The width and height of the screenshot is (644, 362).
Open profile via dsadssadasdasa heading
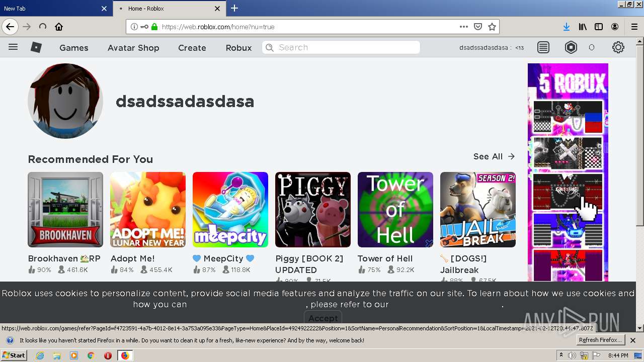pos(185,101)
